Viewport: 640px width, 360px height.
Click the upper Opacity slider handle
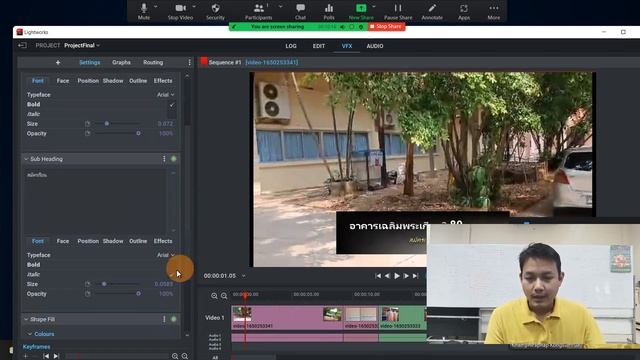click(x=138, y=133)
